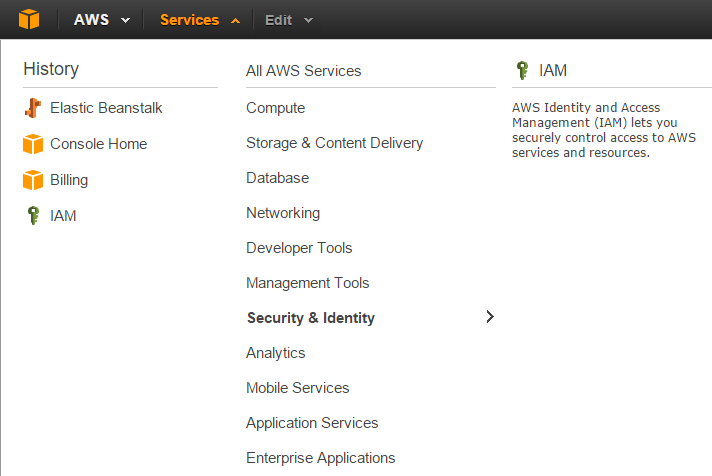Open Elastic Beanstalk from History
The width and height of the screenshot is (712, 476).
coord(106,108)
